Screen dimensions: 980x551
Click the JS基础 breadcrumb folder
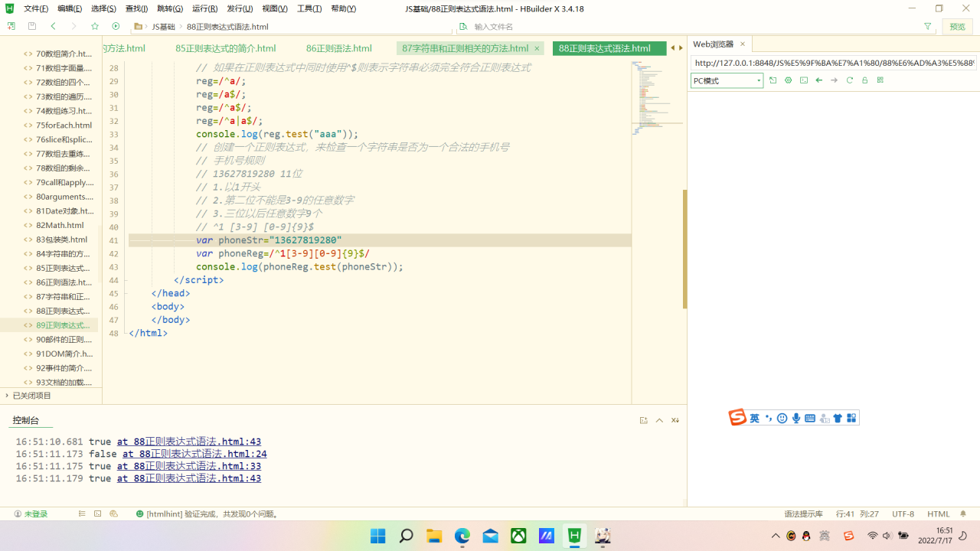(163, 27)
